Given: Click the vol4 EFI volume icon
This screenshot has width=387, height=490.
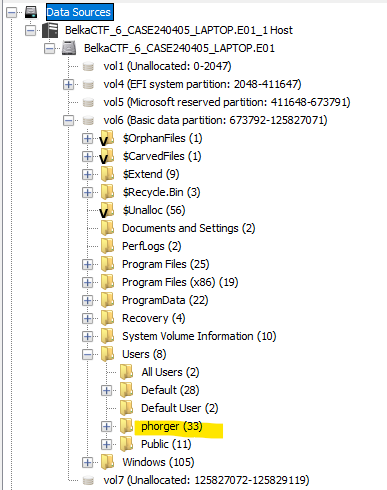Looking at the screenshot, I should [x=88, y=85].
